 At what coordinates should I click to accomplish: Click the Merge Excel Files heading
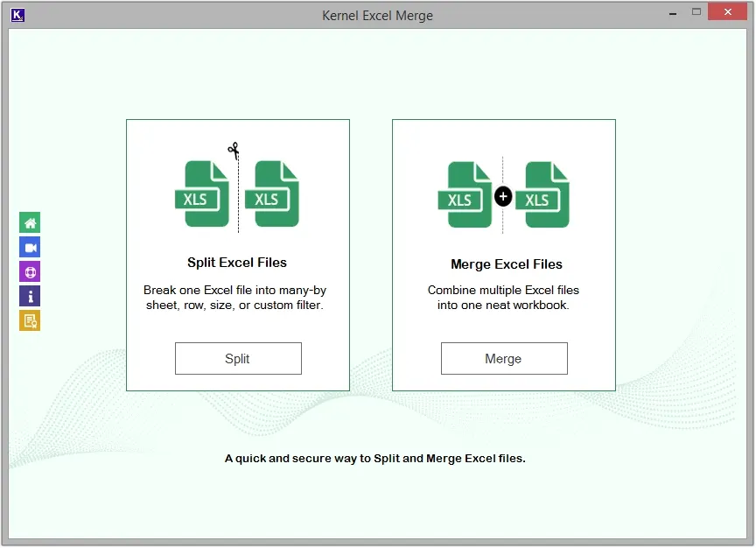coord(503,264)
